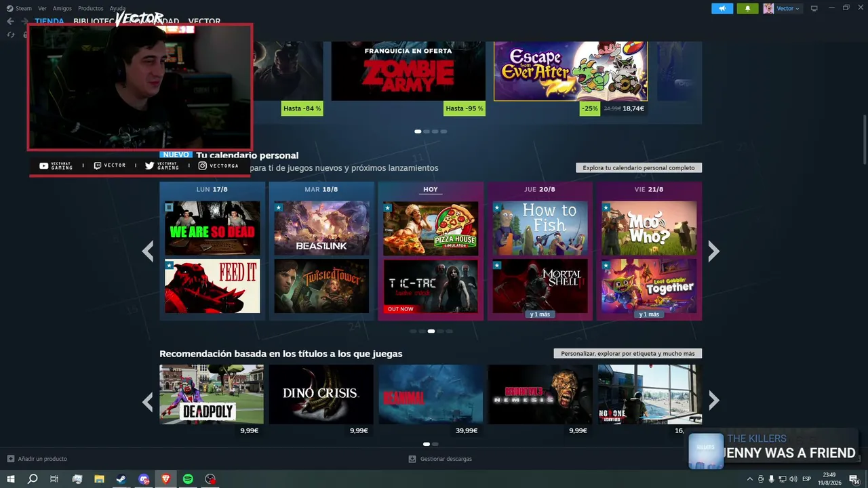Show previous calendar days with left arrow

(x=148, y=251)
